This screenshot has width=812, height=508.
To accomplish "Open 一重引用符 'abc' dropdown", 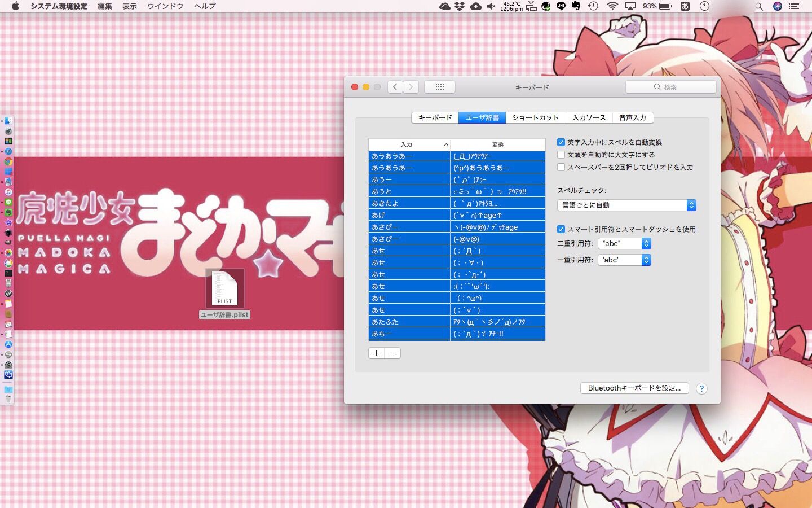I will [624, 260].
